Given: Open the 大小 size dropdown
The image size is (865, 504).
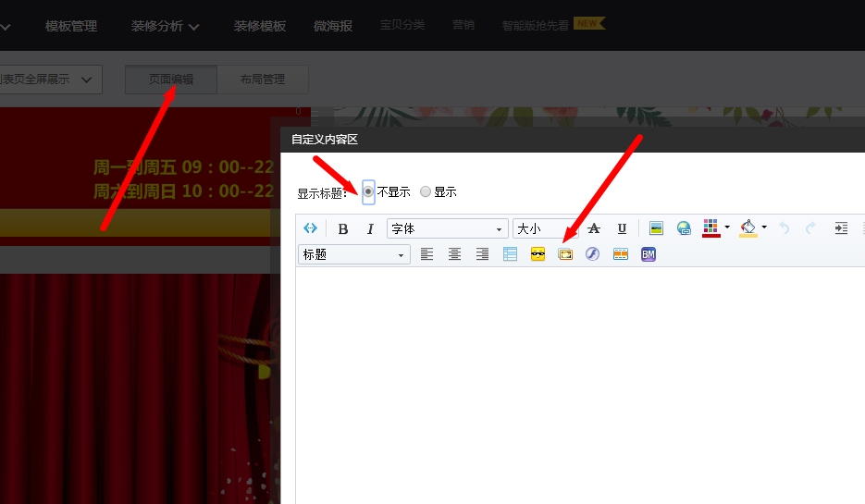Looking at the screenshot, I should coord(545,228).
